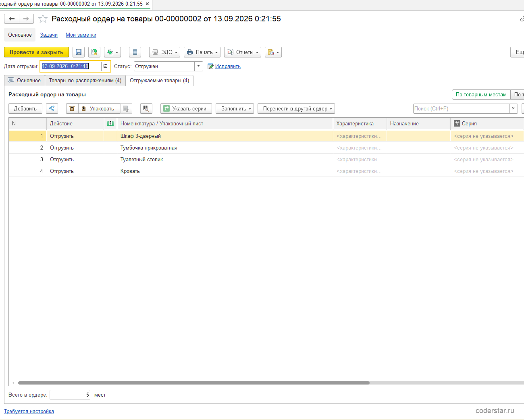Click Провести и закрыть button
The height and width of the screenshot is (420, 524).
pyautogui.click(x=36, y=52)
